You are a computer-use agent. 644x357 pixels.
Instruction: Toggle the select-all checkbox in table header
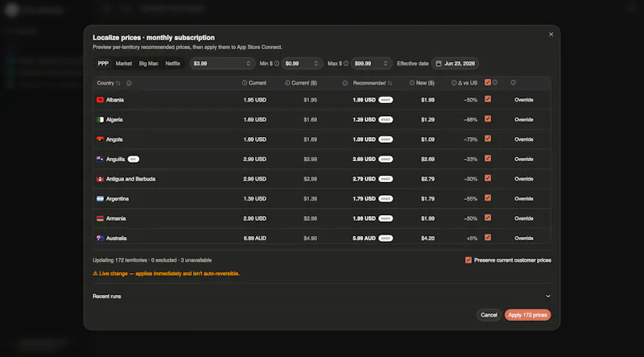point(488,82)
